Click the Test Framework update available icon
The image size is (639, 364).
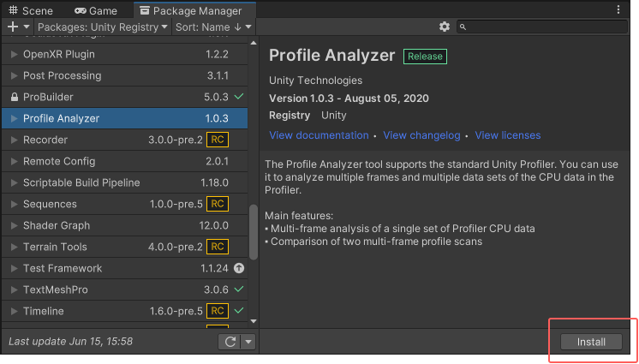click(x=238, y=268)
